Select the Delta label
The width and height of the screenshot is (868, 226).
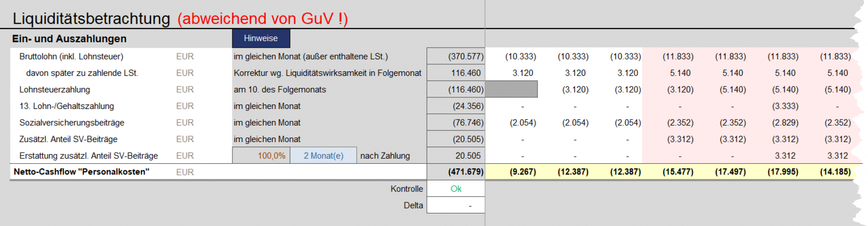coord(413,205)
